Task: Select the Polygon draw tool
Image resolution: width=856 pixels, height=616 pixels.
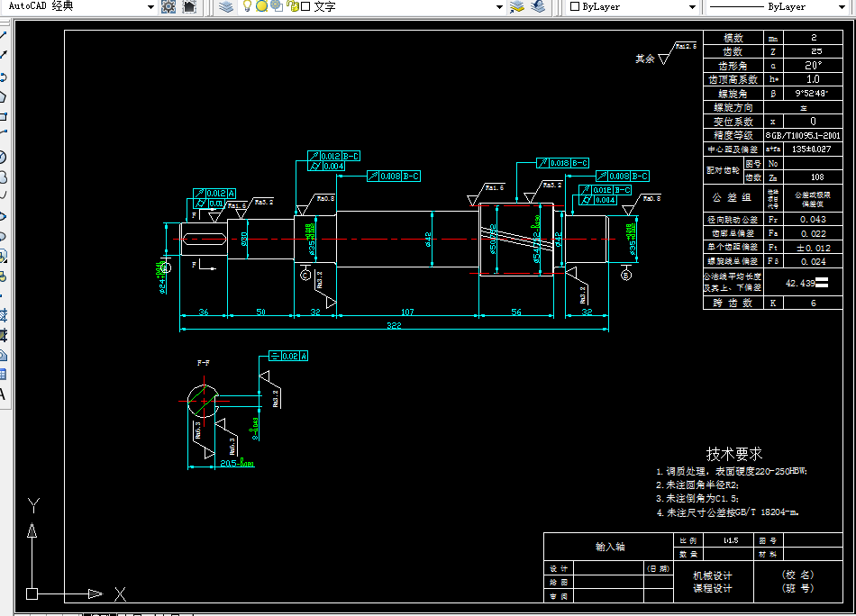Action: point(3,97)
